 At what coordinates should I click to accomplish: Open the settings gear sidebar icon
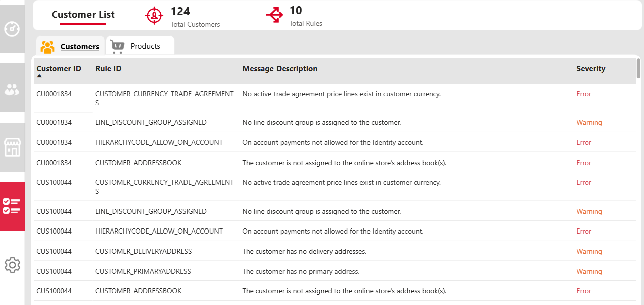[x=12, y=265]
